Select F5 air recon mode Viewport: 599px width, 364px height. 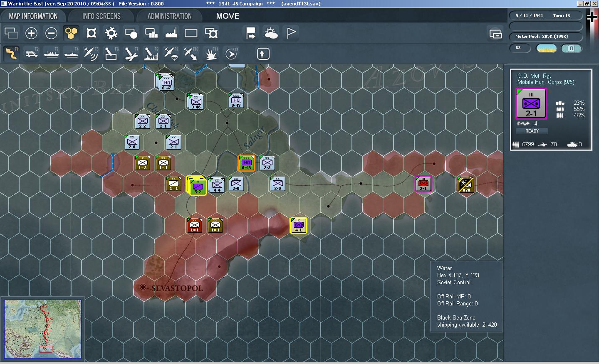coord(91,54)
